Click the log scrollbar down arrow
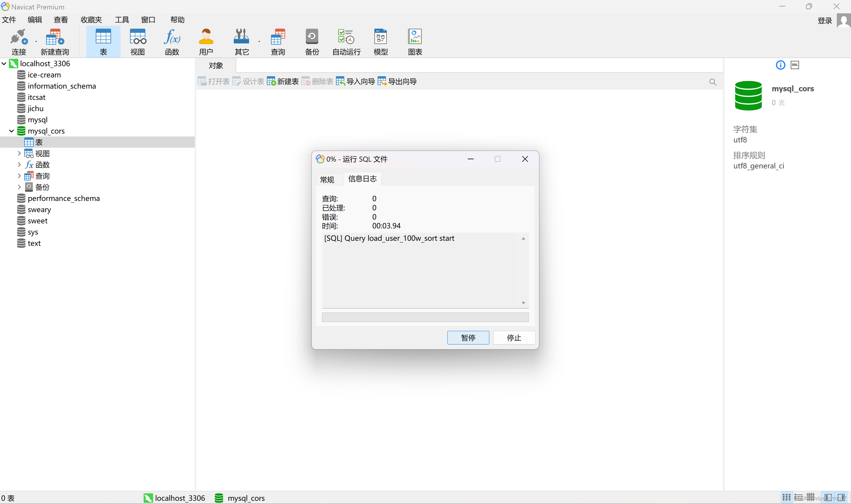Viewport: 851px width, 504px height. coord(523,303)
